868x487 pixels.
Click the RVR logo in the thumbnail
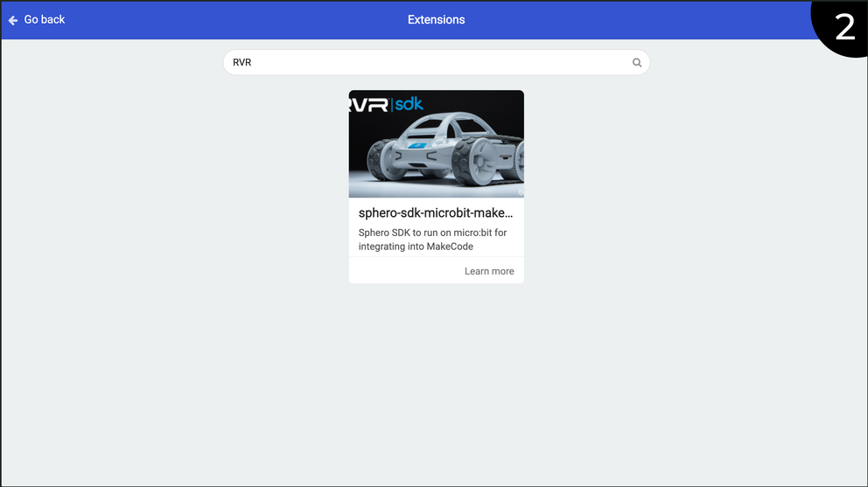coord(367,105)
